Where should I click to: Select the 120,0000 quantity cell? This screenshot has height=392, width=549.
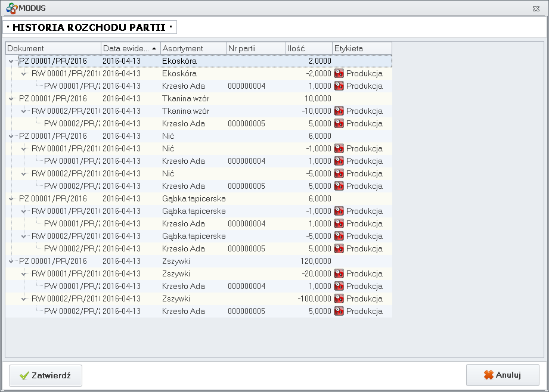[x=309, y=261]
